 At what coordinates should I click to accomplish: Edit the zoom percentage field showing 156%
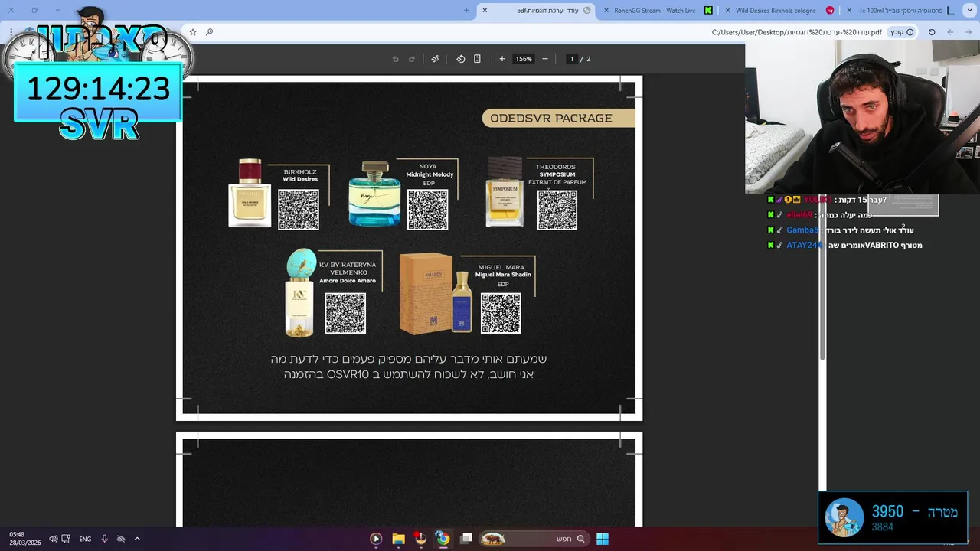click(x=524, y=59)
